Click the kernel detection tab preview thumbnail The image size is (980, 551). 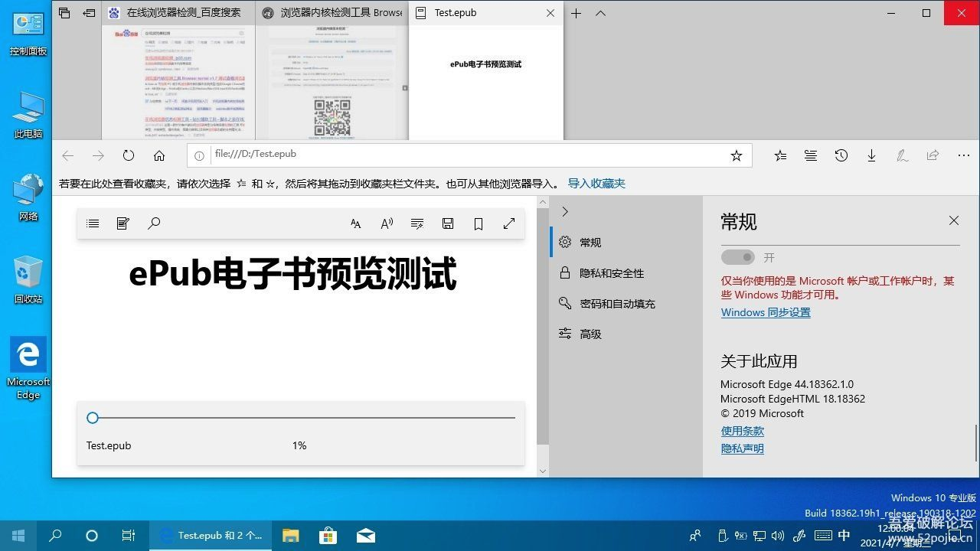click(x=332, y=83)
